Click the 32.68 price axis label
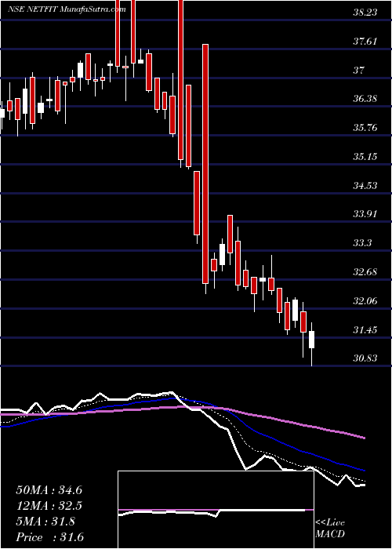The height and width of the screenshot is (549, 392). pyautogui.click(x=365, y=272)
